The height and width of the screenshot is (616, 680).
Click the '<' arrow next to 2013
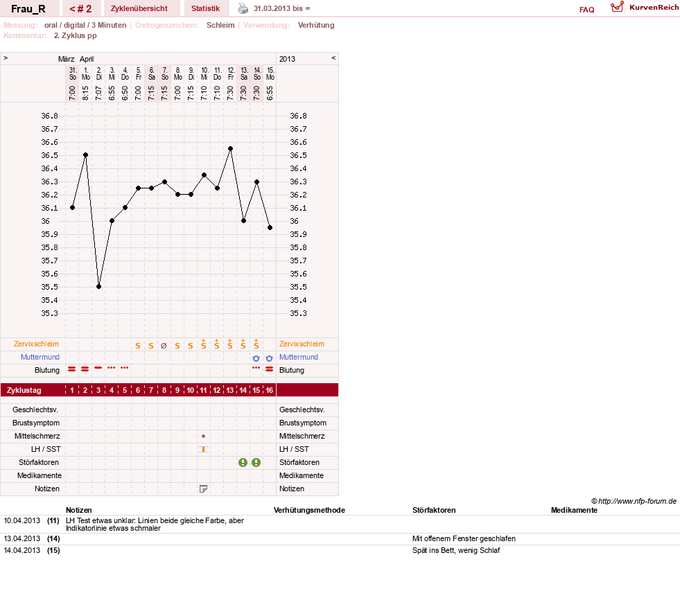[x=333, y=58]
